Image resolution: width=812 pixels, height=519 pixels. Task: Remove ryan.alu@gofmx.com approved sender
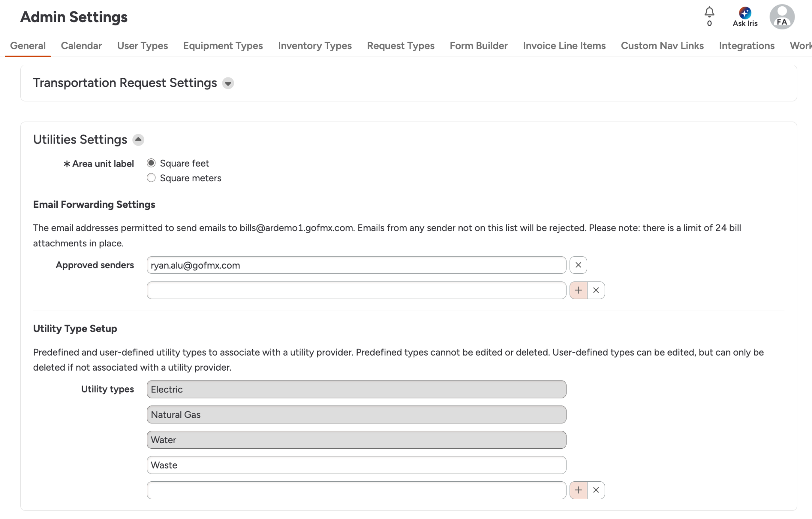(x=578, y=265)
